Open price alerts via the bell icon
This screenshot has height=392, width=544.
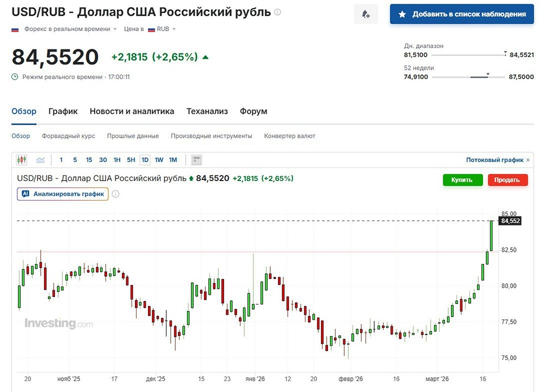tap(366, 14)
